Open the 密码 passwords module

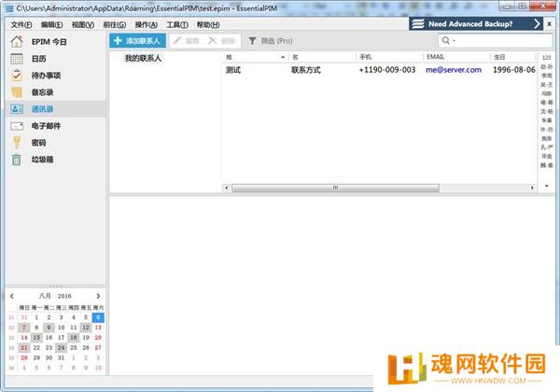click(38, 143)
